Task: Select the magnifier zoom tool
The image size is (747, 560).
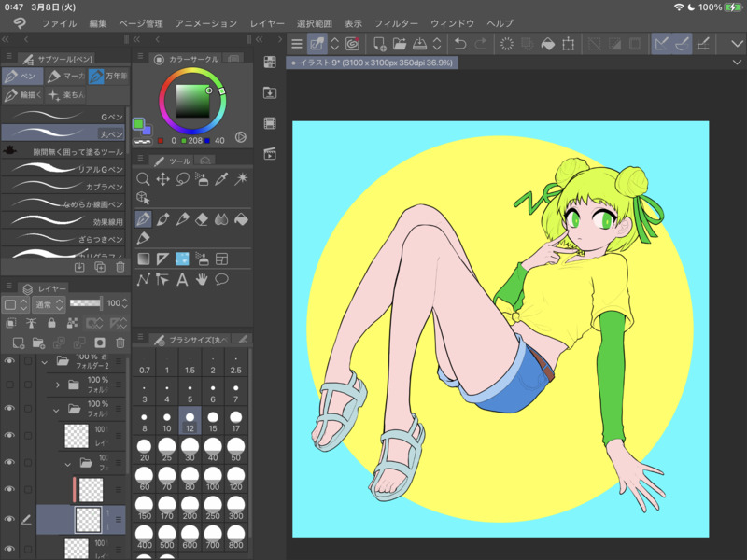Action: pyautogui.click(x=144, y=179)
